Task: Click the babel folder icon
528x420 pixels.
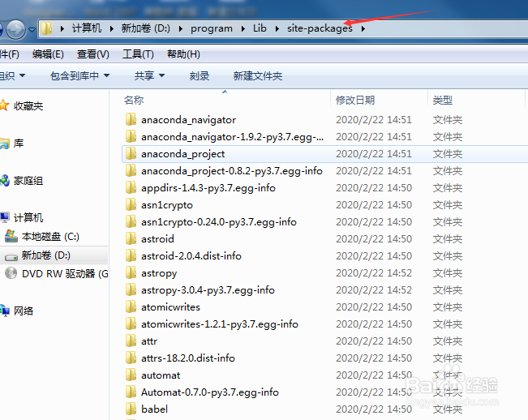Action: click(131, 409)
